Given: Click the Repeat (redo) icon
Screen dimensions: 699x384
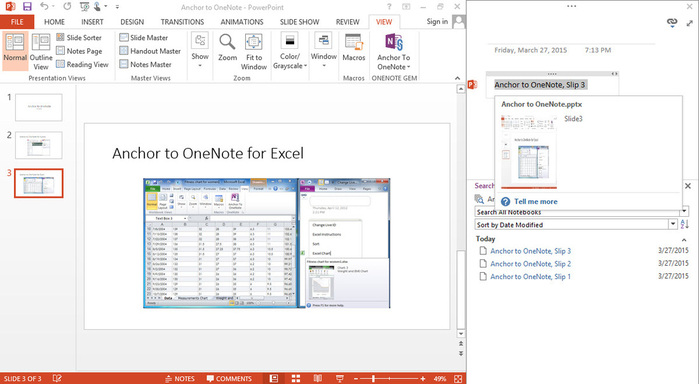Looking at the screenshot, I should point(67,7).
